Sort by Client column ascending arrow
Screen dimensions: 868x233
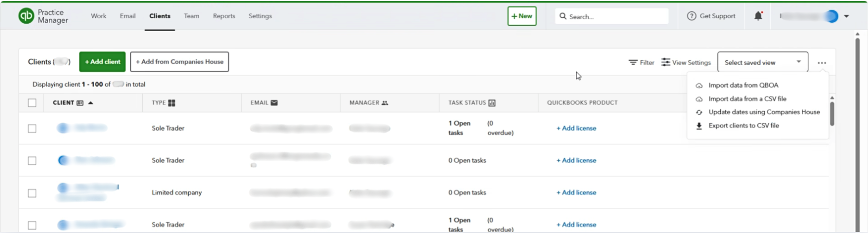click(90, 103)
